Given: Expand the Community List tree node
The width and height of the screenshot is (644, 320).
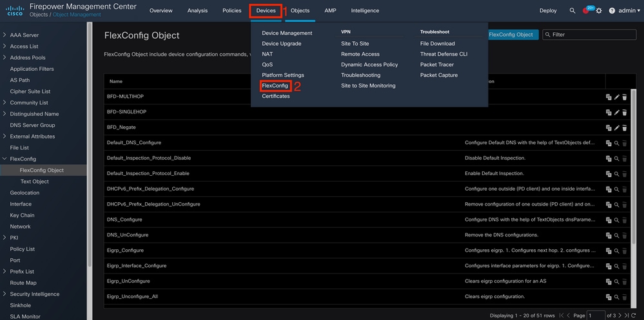Looking at the screenshot, I should pos(5,102).
